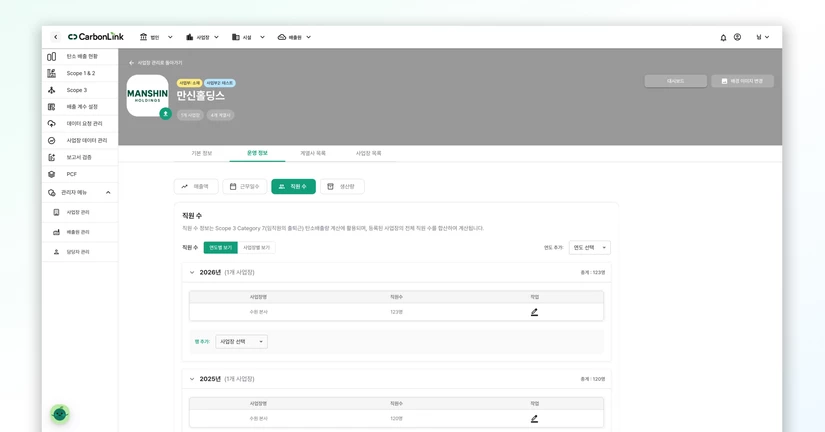Click the admin menu icon in sidebar
The image size is (825, 432).
pyautogui.click(x=52, y=193)
